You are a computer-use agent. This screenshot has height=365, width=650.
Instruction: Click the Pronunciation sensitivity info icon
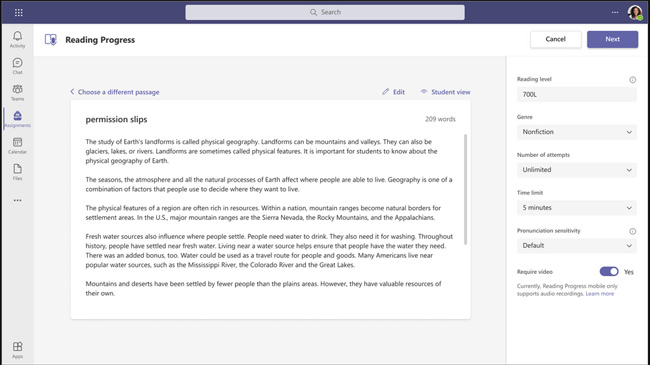click(x=633, y=231)
